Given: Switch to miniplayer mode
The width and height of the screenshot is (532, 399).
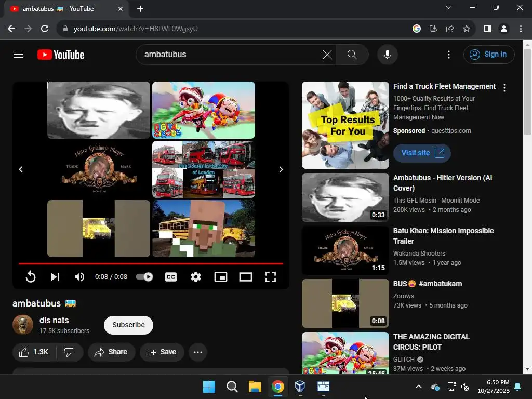Looking at the screenshot, I should click(x=220, y=277).
